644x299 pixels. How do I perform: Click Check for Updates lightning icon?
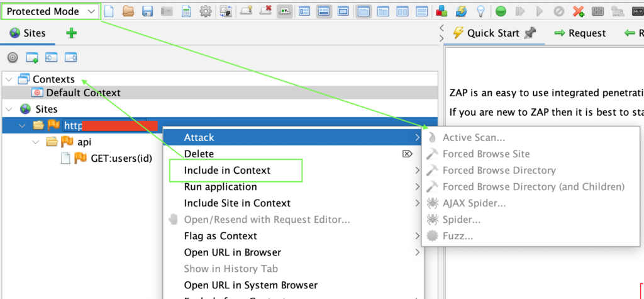(x=461, y=11)
